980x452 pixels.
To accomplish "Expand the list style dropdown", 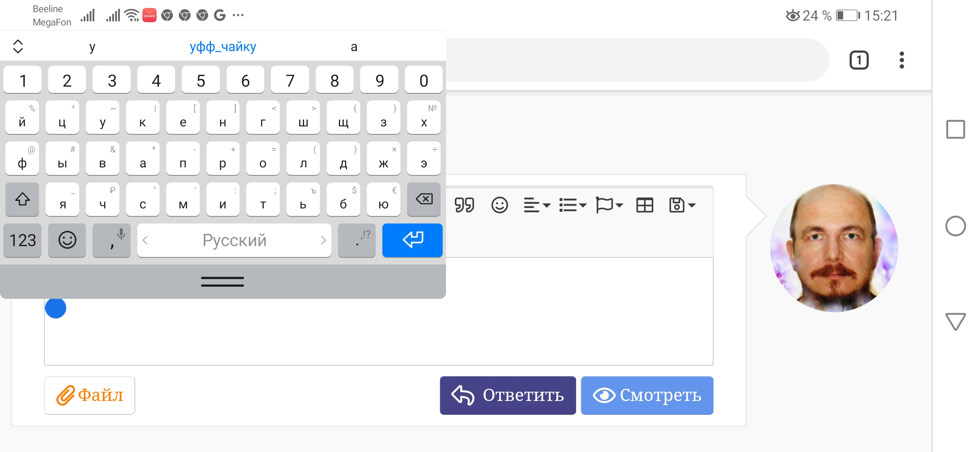I will click(573, 205).
